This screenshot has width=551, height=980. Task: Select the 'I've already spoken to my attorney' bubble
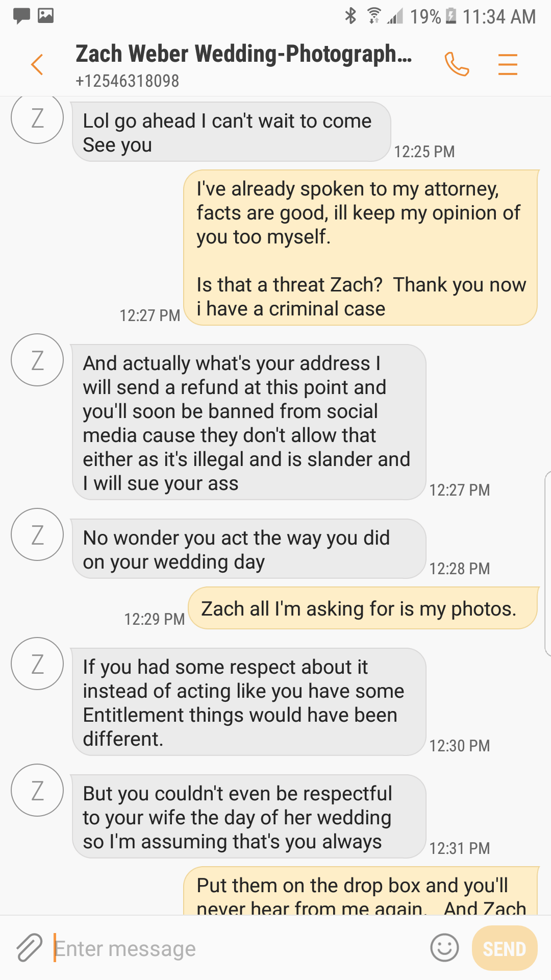(360, 248)
